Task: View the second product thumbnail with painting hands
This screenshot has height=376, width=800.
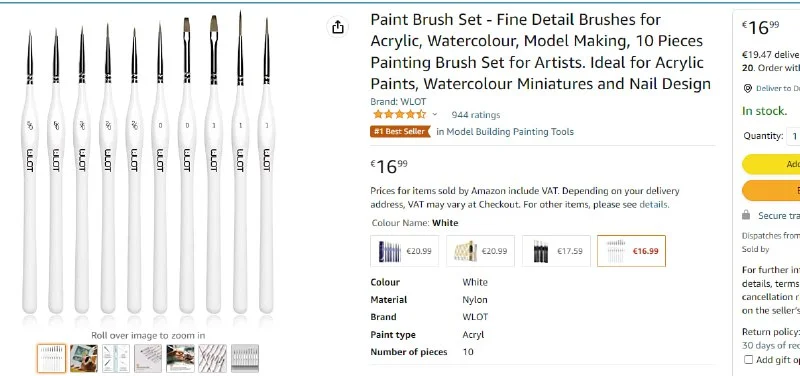Action: tap(84, 358)
